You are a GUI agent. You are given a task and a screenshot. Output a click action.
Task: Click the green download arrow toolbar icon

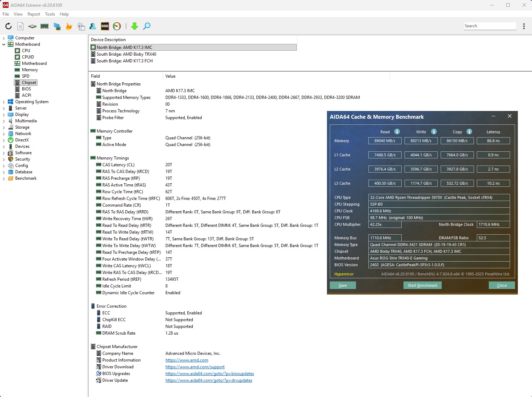[134, 26]
